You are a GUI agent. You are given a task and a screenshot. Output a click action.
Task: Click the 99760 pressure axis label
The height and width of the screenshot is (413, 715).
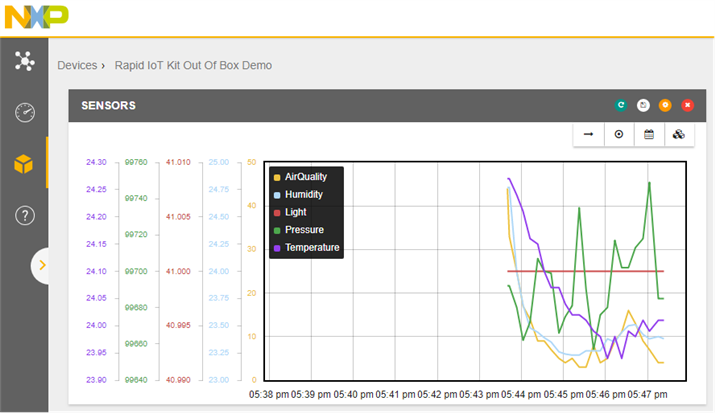[x=136, y=162]
